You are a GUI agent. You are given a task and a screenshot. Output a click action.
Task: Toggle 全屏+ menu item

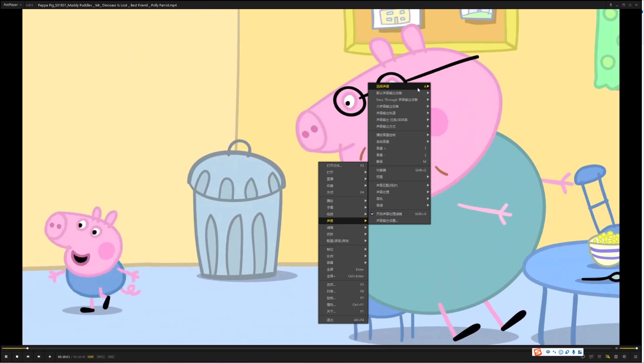[343, 276]
